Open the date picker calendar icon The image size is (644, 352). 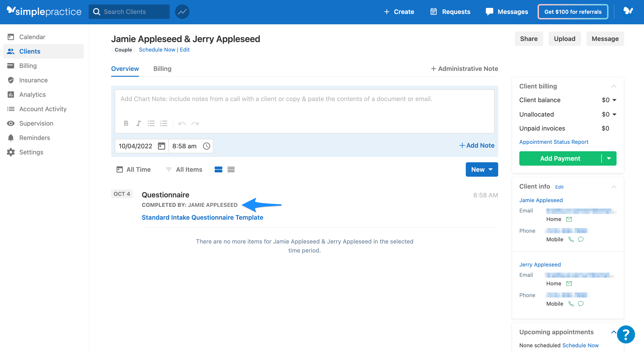161,146
